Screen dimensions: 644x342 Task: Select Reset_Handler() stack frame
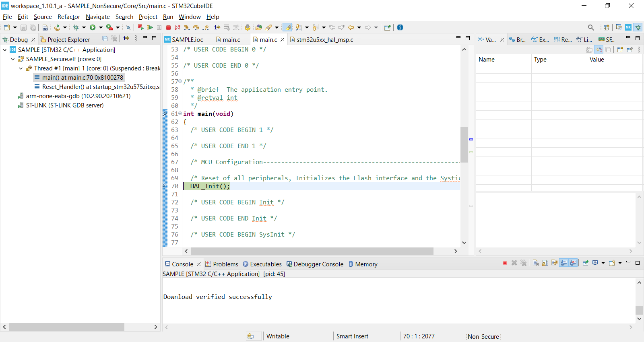tap(101, 87)
